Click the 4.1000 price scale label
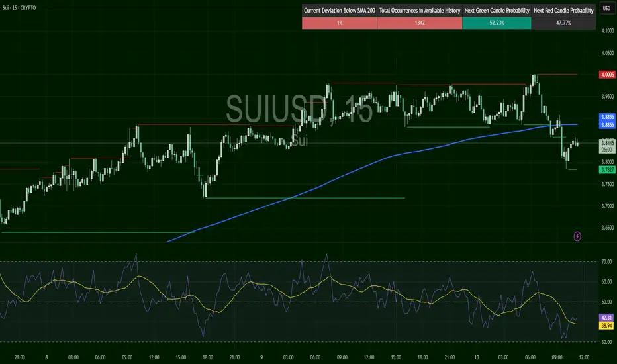This screenshot has height=364, width=617. point(607,30)
